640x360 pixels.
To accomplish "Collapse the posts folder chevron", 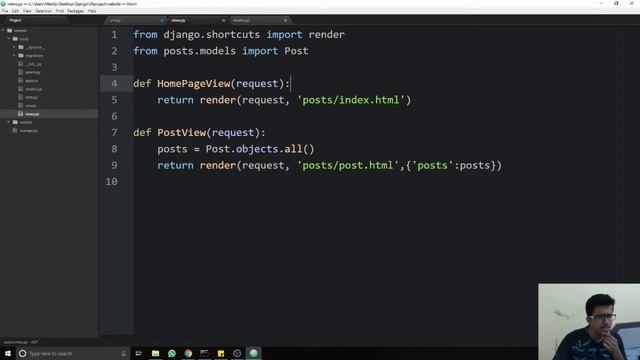I will click(x=9, y=39).
